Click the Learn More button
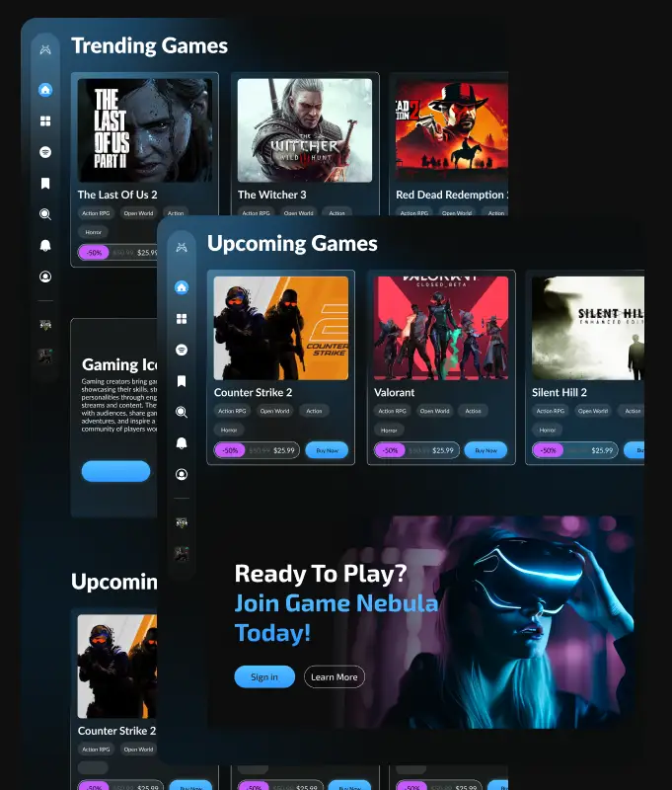 tap(335, 677)
